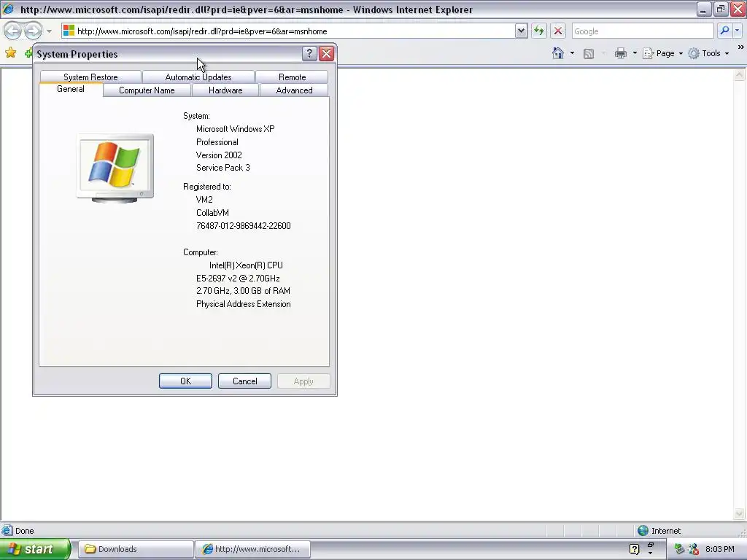The image size is (747, 560).
Task: Click the '2.70 GHz, 3.00 GB of RAM' text
Action: [243, 291]
